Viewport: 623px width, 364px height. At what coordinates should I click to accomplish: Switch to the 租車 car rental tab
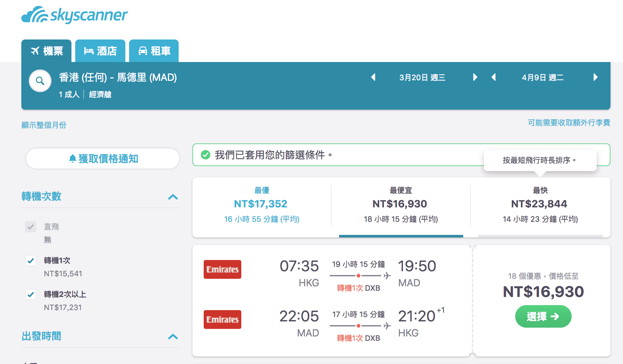(x=154, y=51)
